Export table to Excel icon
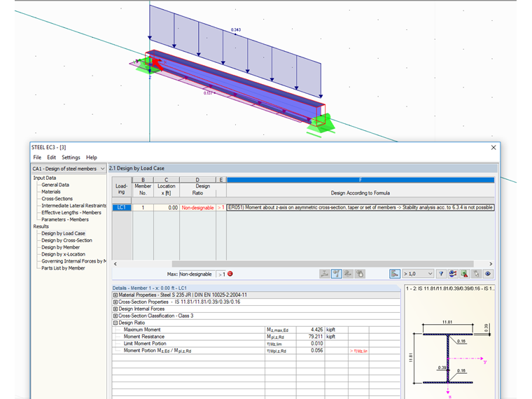The image size is (532, 399). [465, 274]
